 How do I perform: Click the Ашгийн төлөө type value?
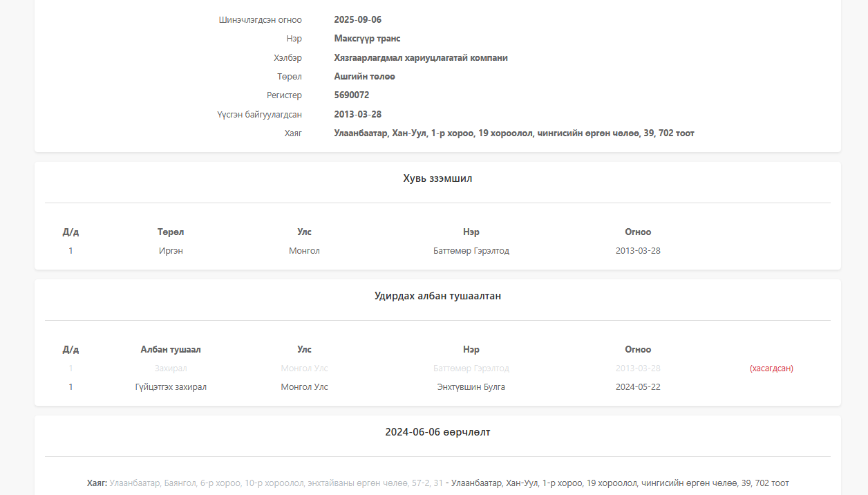[x=364, y=77]
